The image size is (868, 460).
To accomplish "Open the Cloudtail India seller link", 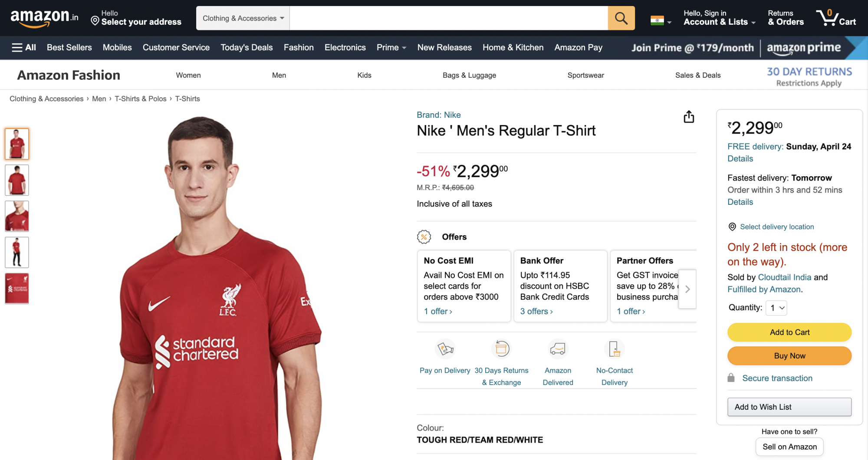I will (784, 277).
